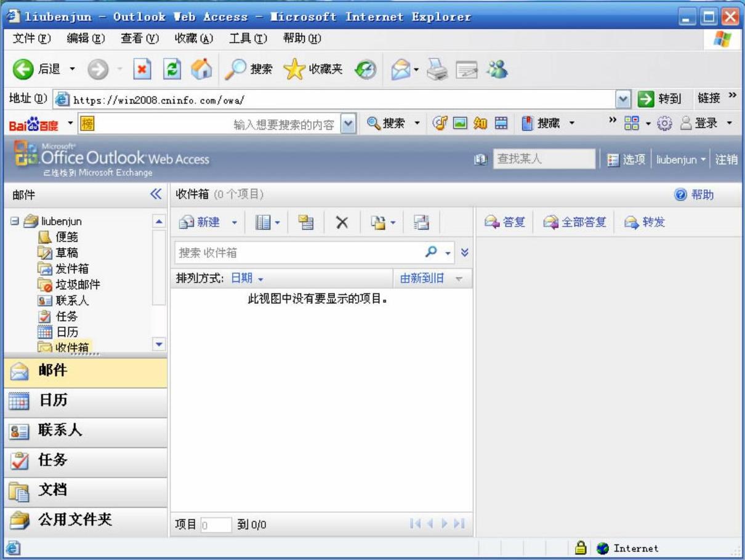Collapse the liubenjun mailbox tree node
This screenshot has width=745, height=560.
(x=15, y=221)
